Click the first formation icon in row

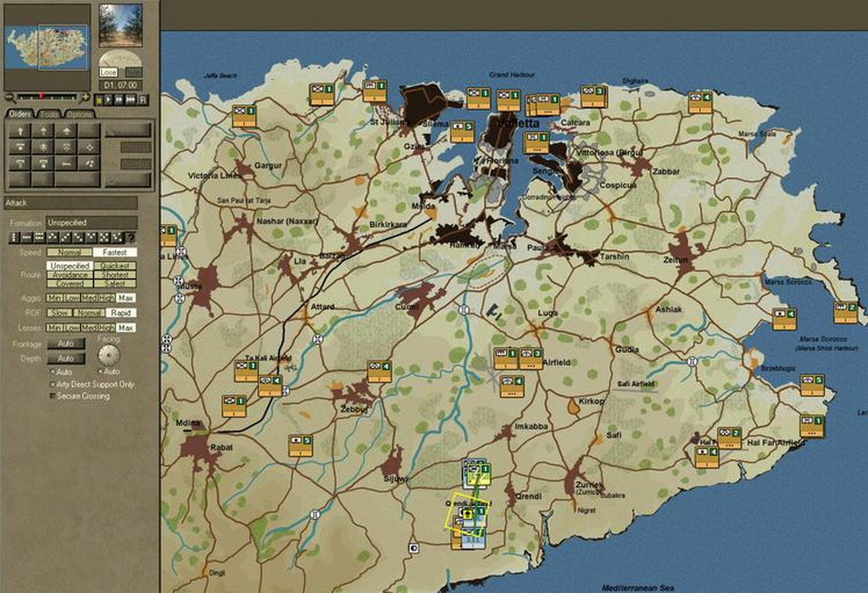point(14,238)
